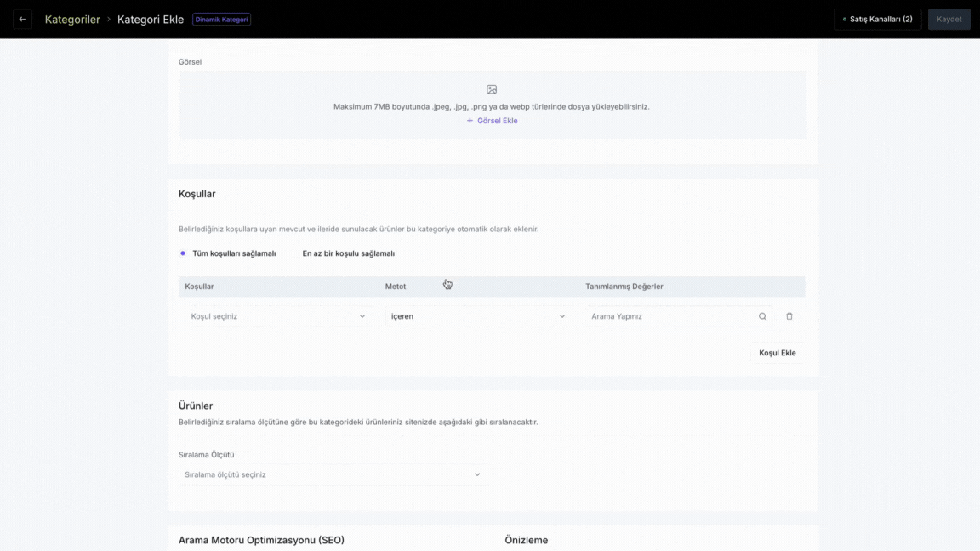
Task: Open 'Sıralama ölçütü seçiniz' dropdown
Action: click(x=332, y=474)
